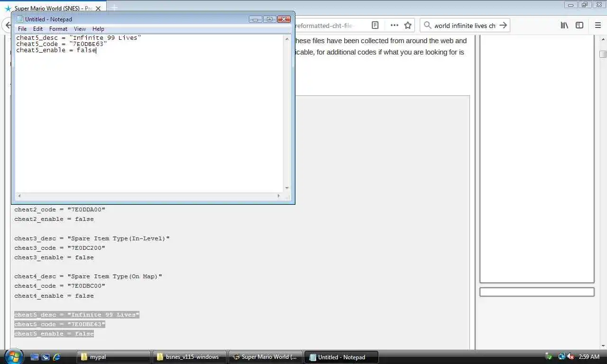Open Notepad Help menu

[98, 29]
